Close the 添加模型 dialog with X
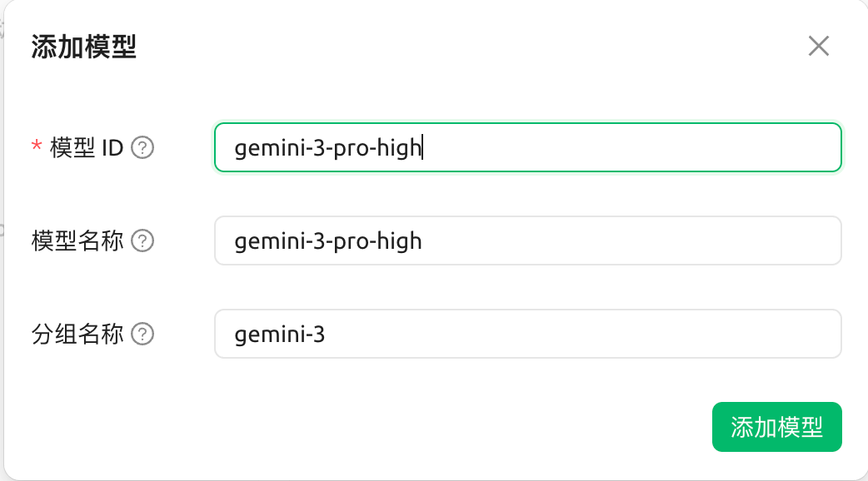This screenshot has height=481, width=868. point(819,46)
